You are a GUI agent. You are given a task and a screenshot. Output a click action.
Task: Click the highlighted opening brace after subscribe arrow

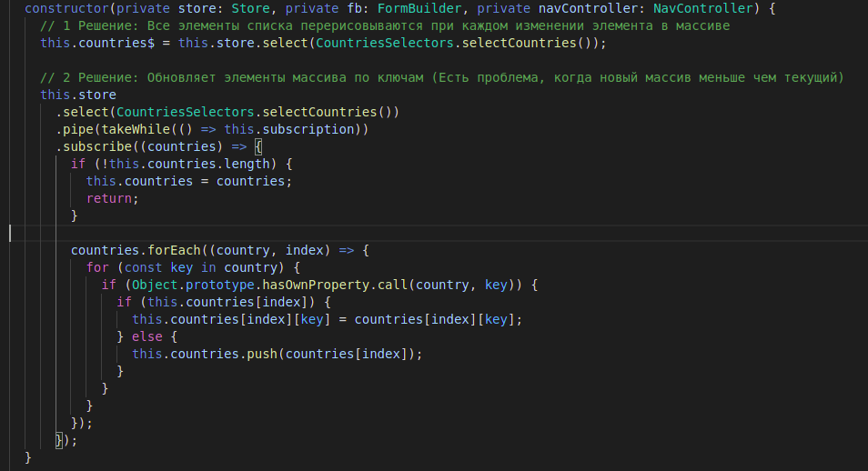point(258,146)
